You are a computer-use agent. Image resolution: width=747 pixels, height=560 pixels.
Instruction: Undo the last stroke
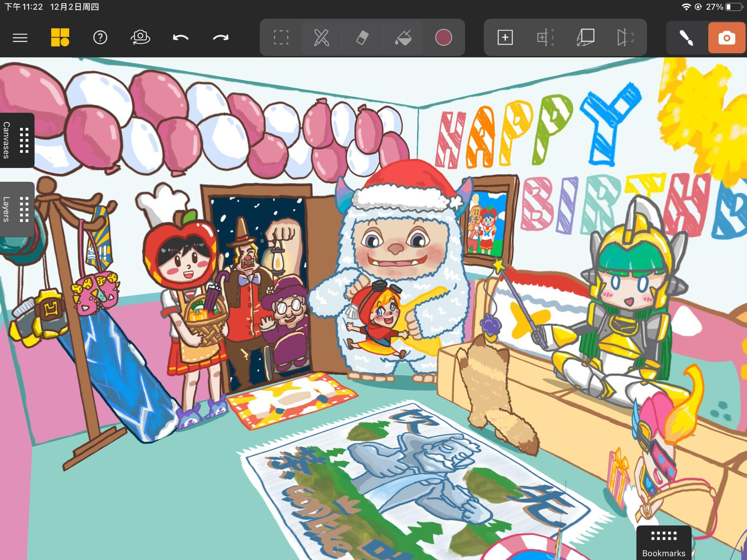pyautogui.click(x=181, y=38)
